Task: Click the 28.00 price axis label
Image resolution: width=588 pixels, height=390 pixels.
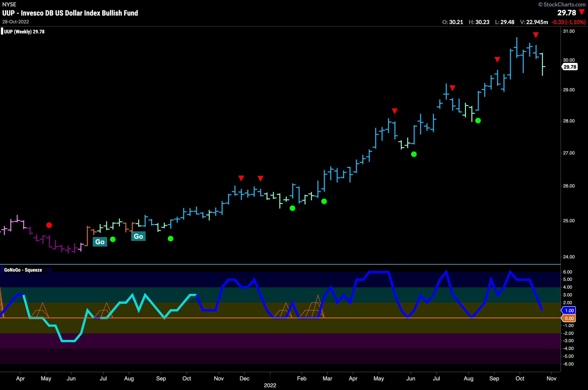Action: (x=569, y=121)
